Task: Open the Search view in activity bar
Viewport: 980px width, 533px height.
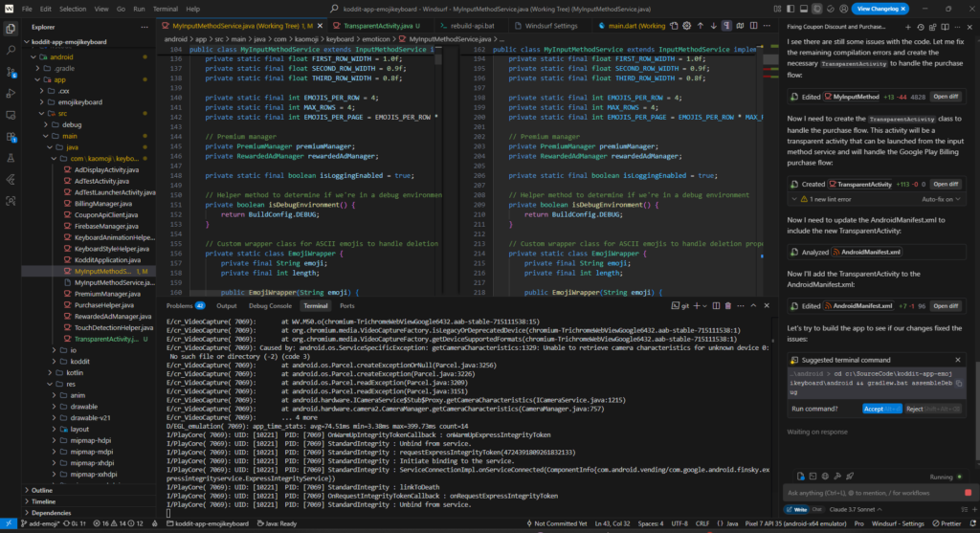Action: [11, 50]
